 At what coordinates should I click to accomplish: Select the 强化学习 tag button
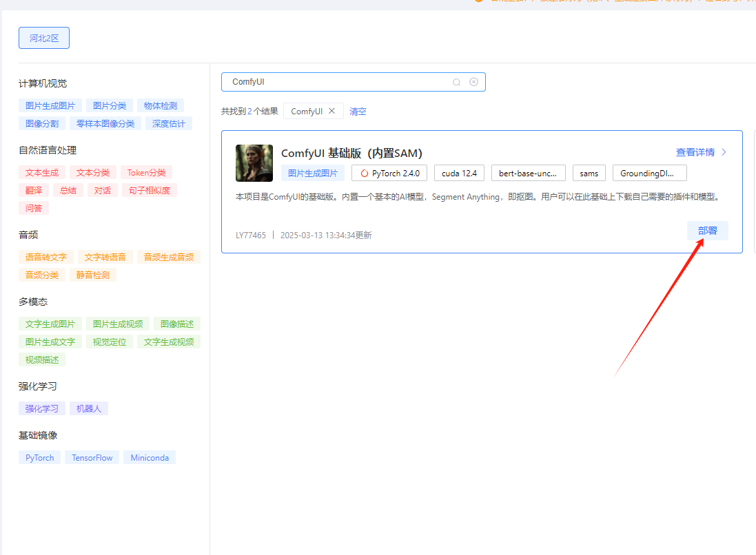point(42,408)
